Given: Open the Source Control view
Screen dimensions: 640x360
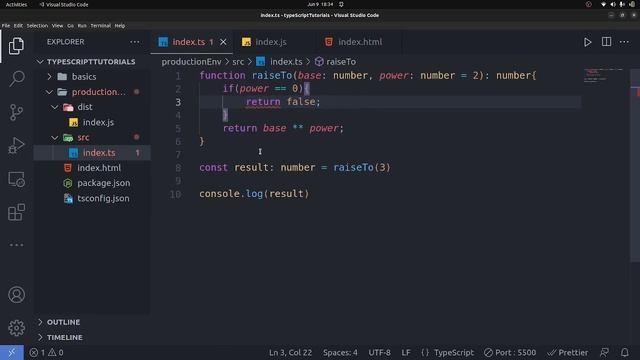Looking at the screenshot, I should (x=16, y=112).
